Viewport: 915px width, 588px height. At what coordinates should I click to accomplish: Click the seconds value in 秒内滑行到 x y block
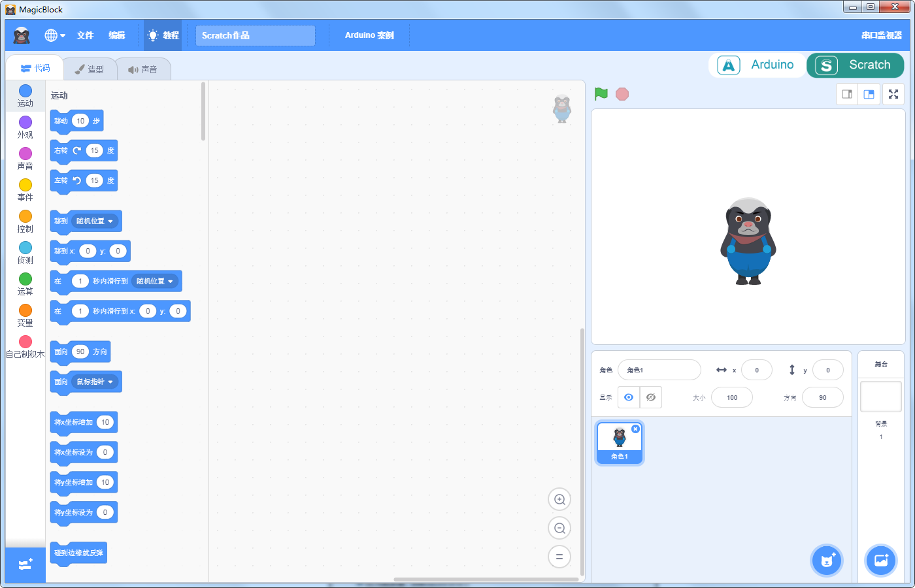(80, 311)
